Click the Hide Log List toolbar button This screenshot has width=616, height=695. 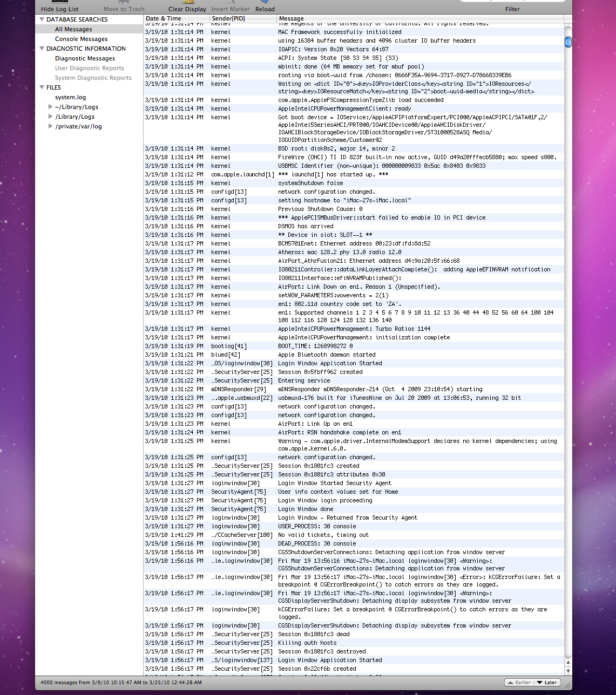pyautogui.click(x=59, y=7)
